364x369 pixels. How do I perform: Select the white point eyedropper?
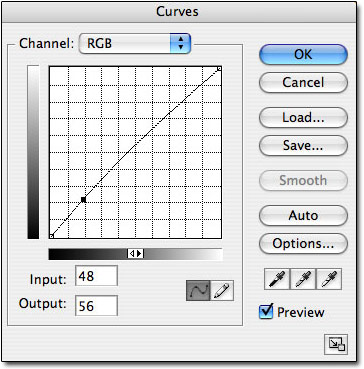pos(329,279)
